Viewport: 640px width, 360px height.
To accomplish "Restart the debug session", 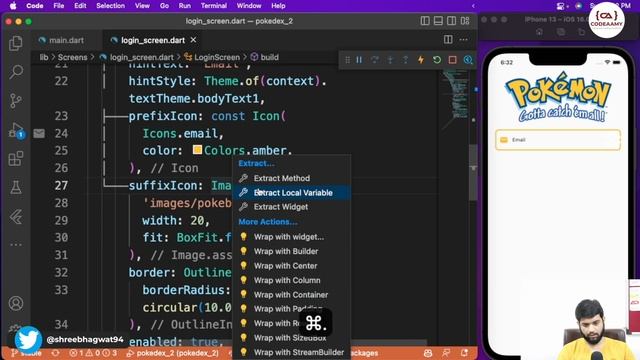I will click(x=437, y=60).
